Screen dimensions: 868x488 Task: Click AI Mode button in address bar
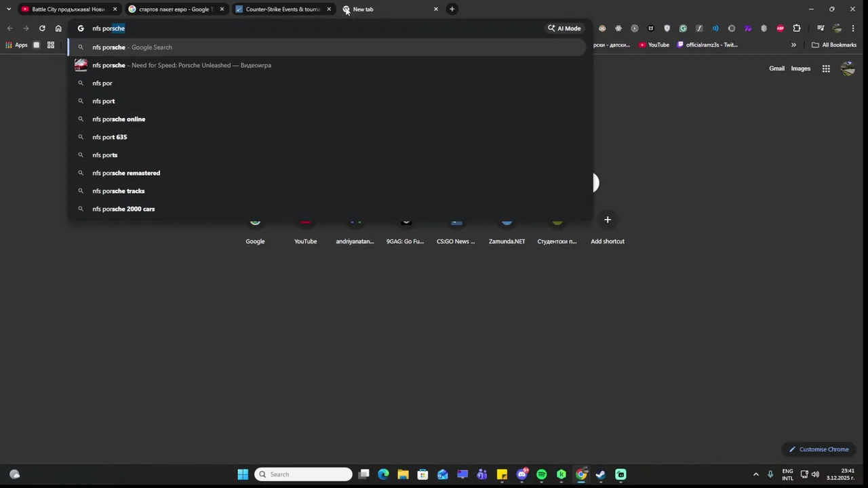(x=564, y=28)
